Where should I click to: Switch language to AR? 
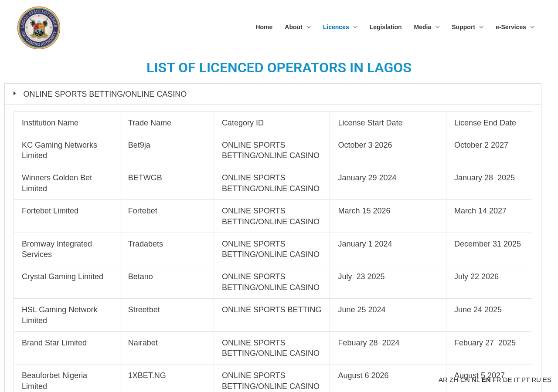(443, 380)
